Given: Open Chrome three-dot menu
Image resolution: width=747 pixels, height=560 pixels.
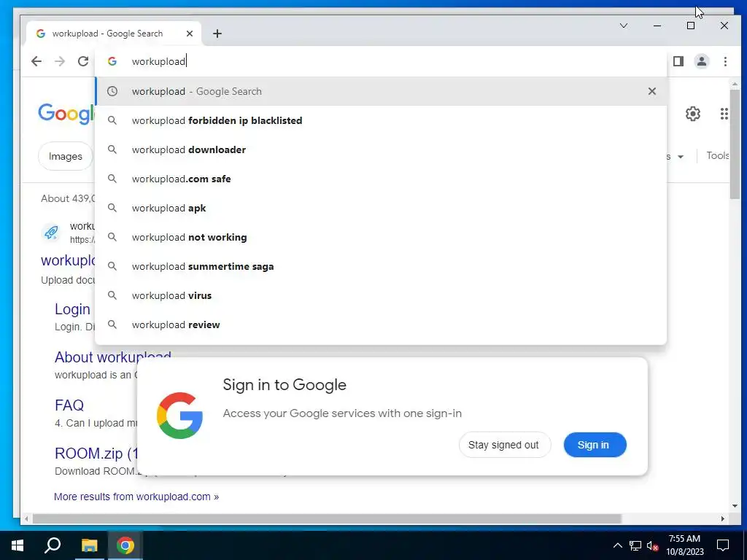Looking at the screenshot, I should coord(725,61).
